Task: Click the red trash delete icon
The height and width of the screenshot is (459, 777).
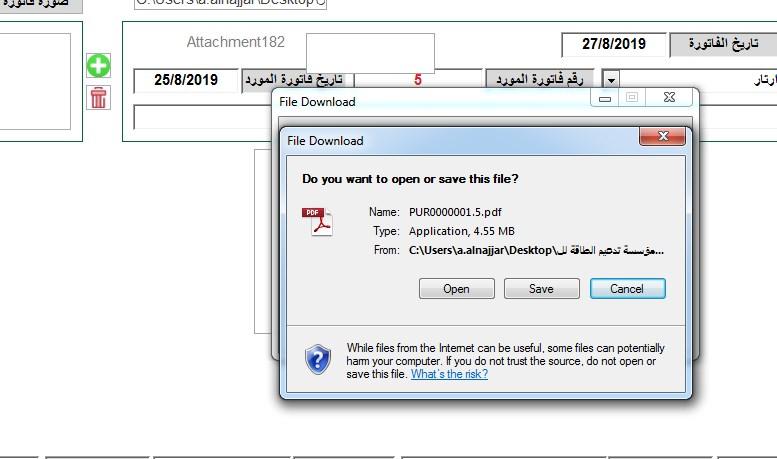Action: click(98, 97)
